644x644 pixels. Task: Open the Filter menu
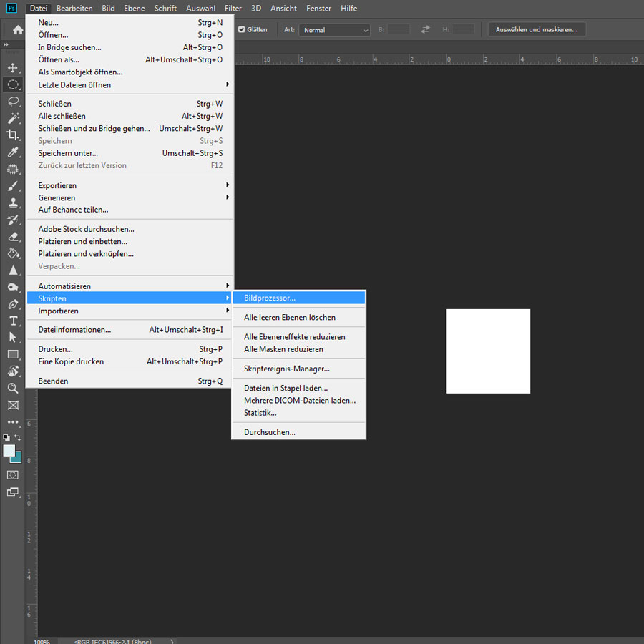pyautogui.click(x=233, y=9)
